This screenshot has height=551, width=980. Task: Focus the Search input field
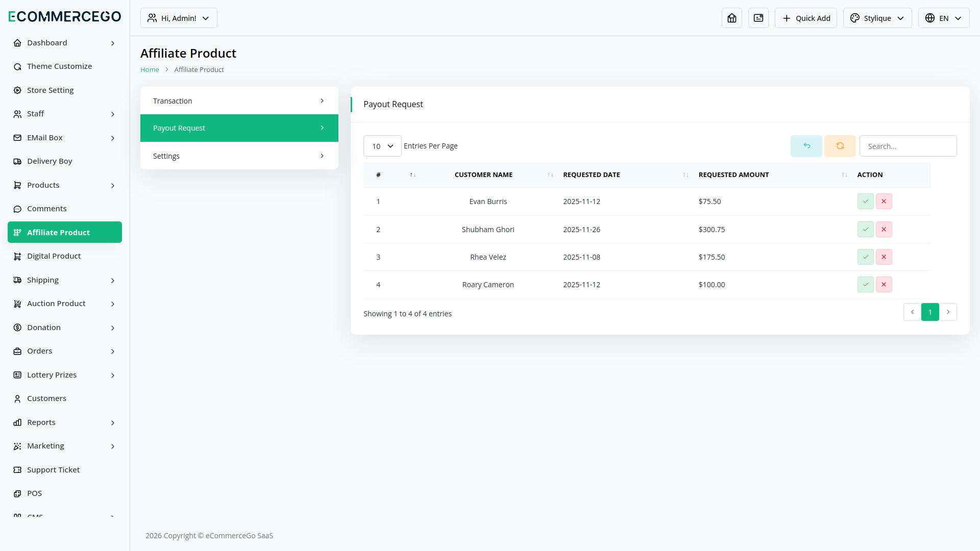(x=908, y=146)
